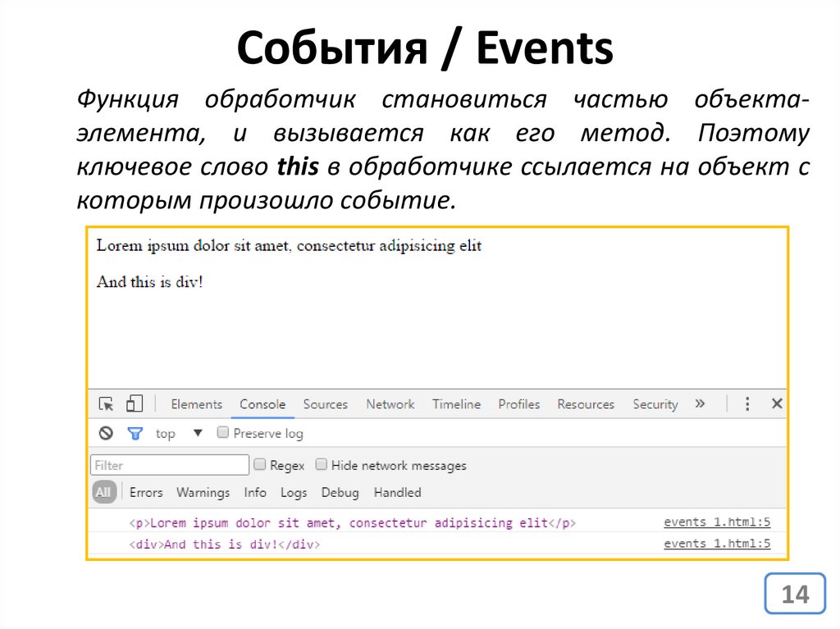Open events_1.html:5 link for paragraph log
This screenshot has width=840, height=629.
(x=716, y=522)
